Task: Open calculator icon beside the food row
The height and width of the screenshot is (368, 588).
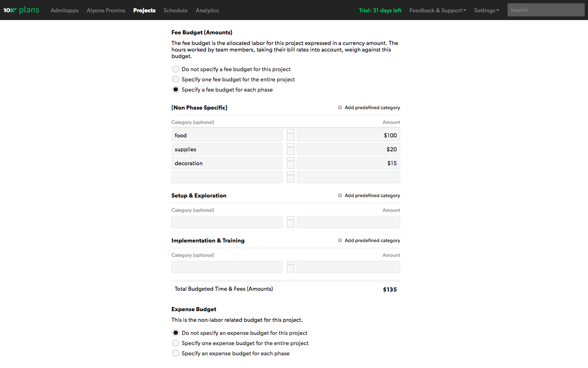Action: pyautogui.click(x=290, y=135)
